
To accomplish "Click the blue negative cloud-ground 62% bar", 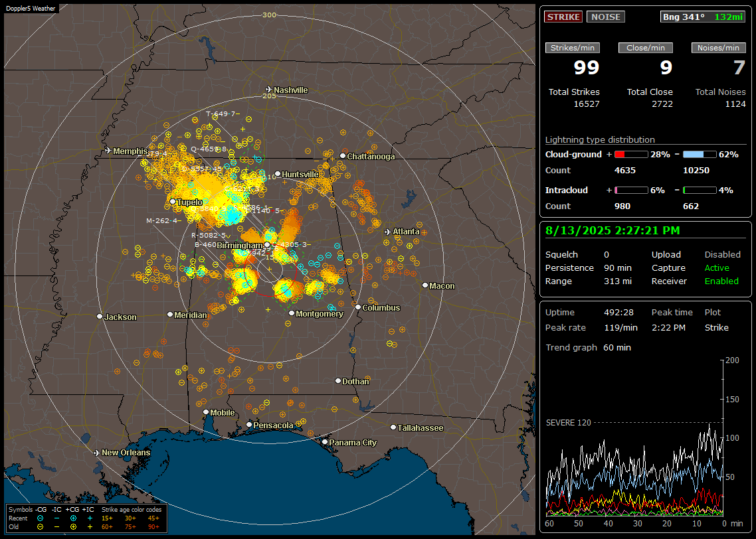I will tap(700, 155).
